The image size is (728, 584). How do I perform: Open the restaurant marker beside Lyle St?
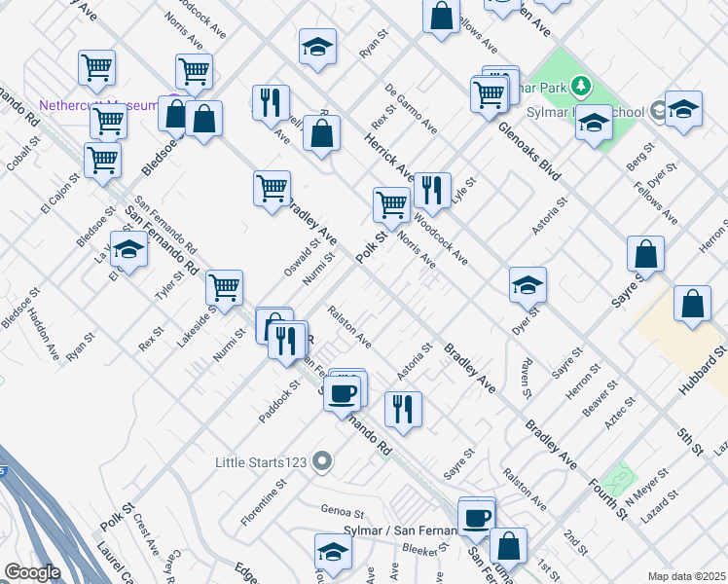pos(432,192)
